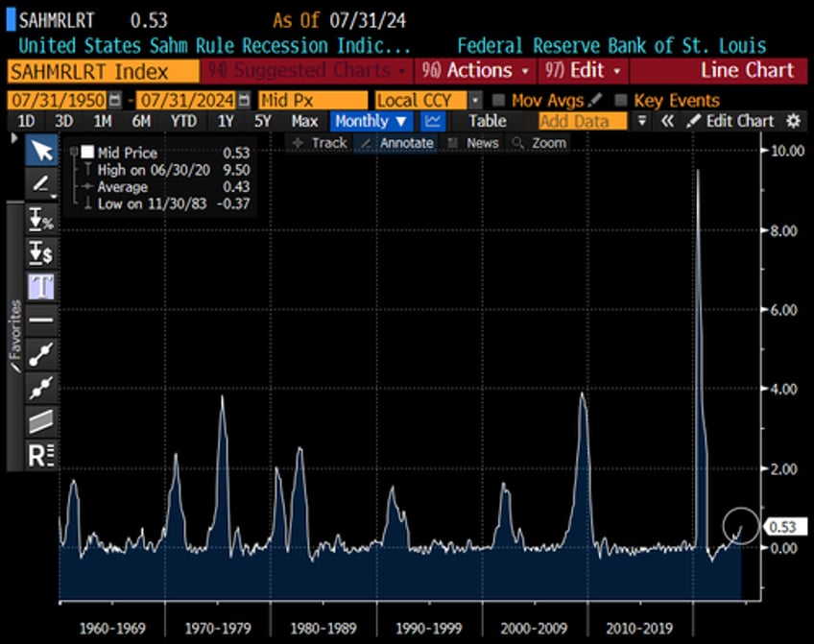Switch to Table view
This screenshot has width=814, height=644.
click(x=488, y=122)
